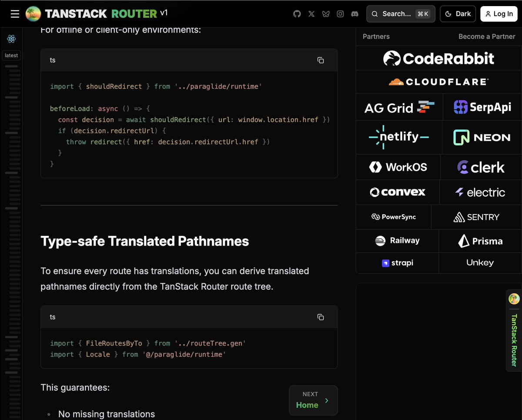
Task: Open the AG Grid partner logo
Action: [x=399, y=107]
